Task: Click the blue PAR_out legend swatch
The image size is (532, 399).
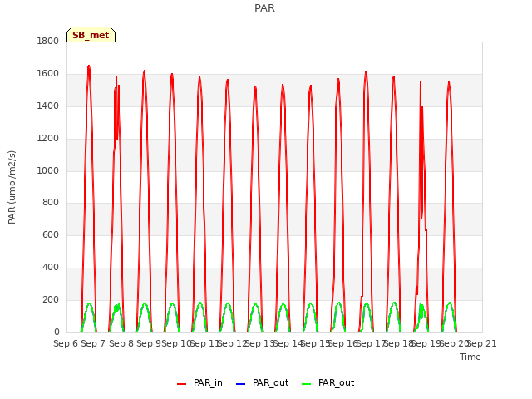Action: click(240, 384)
